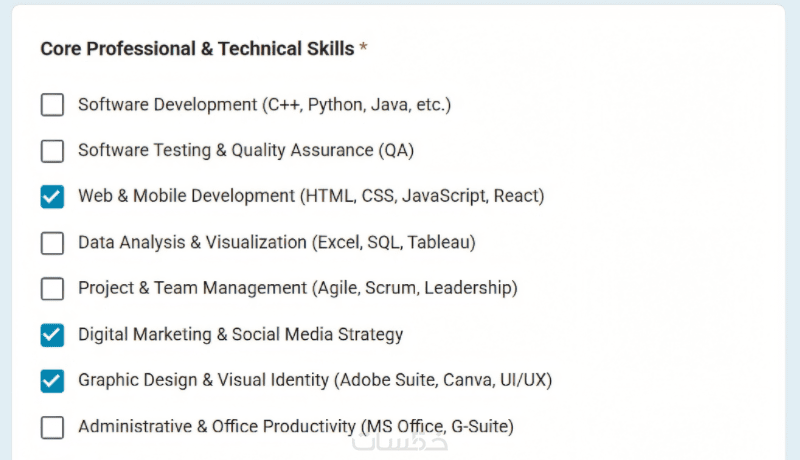Click the "Administrative & Office Productivity" label text
This screenshot has height=460, width=800.
click(296, 427)
